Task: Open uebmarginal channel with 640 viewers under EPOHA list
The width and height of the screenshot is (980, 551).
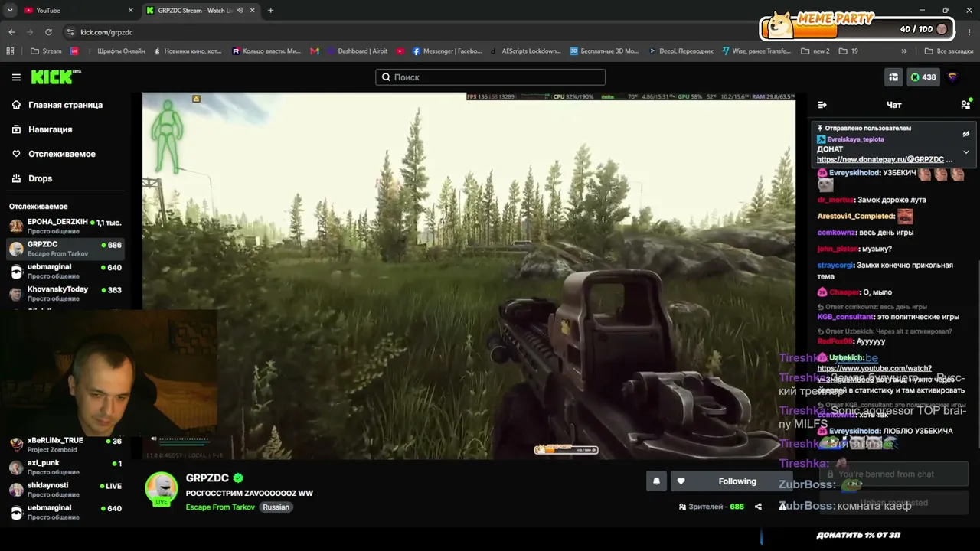Action: (x=65, y=271)
